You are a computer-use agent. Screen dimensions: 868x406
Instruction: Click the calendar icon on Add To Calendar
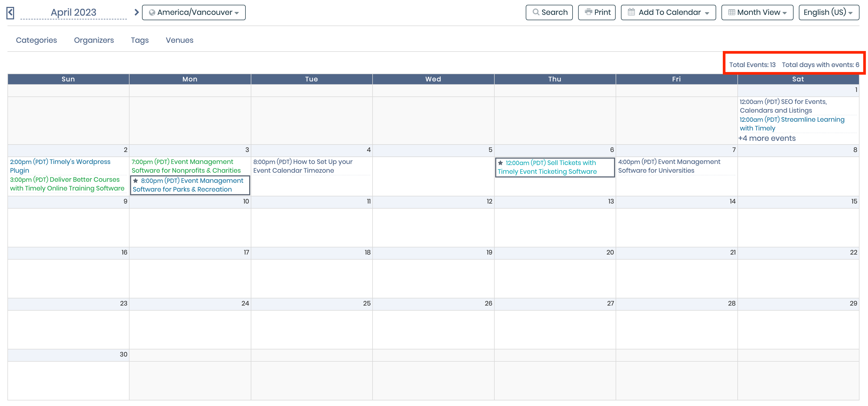click(x=631, y=12)
